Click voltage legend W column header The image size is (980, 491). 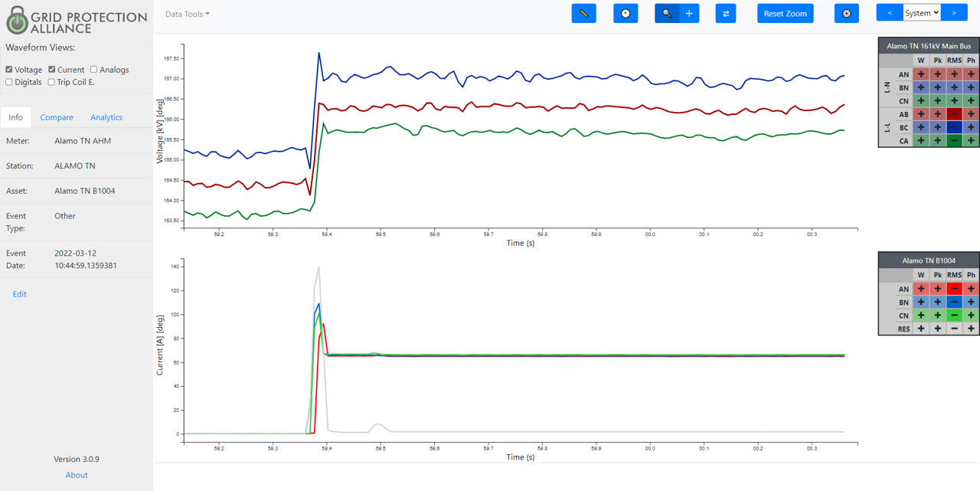[x=921, y=61]
